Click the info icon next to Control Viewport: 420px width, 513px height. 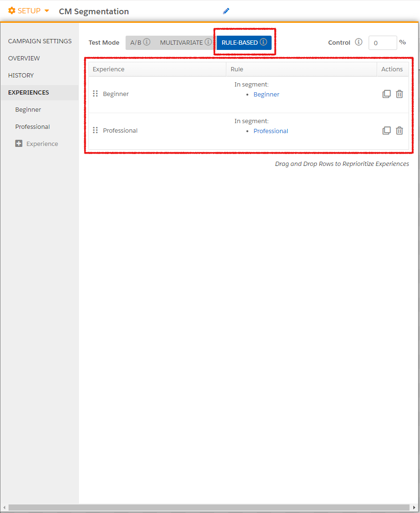click(359, 42)
